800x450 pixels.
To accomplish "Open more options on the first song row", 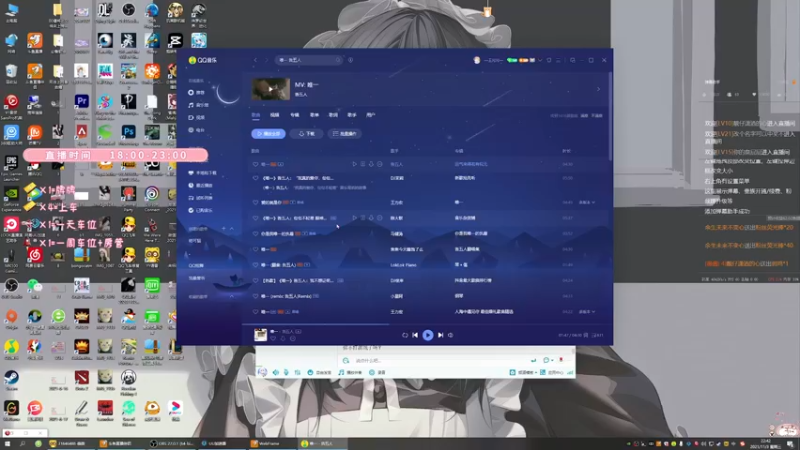I will click(x=380, y=164).
